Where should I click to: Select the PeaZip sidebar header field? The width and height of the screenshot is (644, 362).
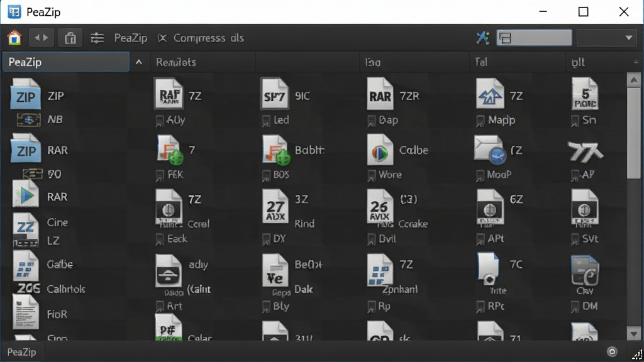point(66,62)
